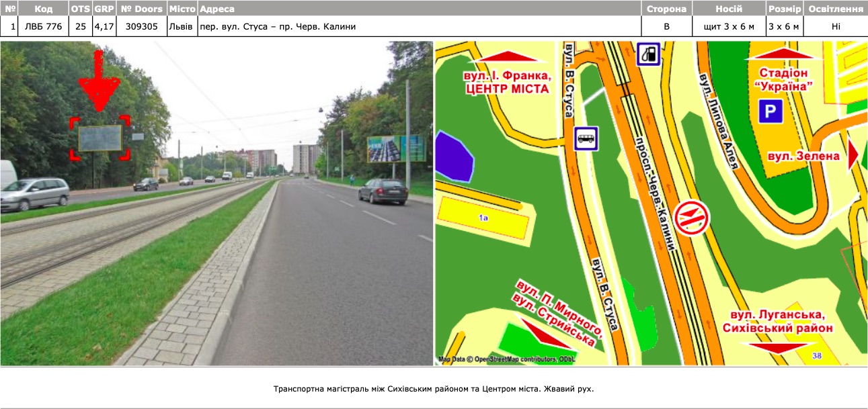Click the вул. І. Франка, ЦЕНТР МІСТА label

click(506, 82)
